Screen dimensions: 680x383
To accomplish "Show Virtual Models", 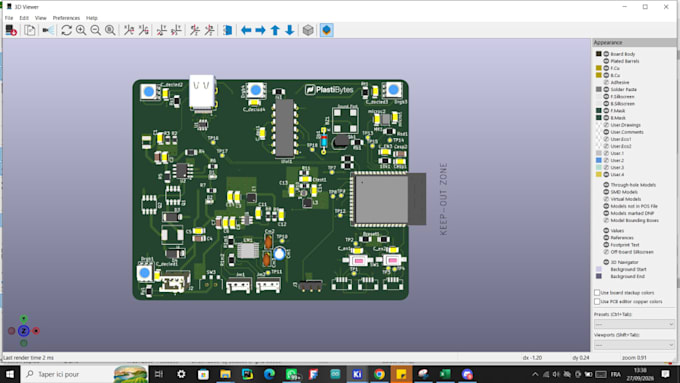I will pyautogui.click(x=606, y=199).
